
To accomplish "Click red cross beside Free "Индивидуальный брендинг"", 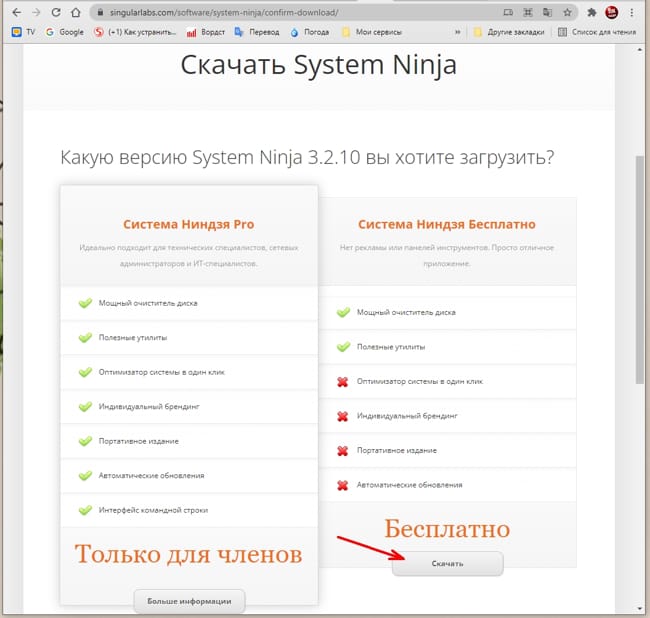I will (342, 416).
